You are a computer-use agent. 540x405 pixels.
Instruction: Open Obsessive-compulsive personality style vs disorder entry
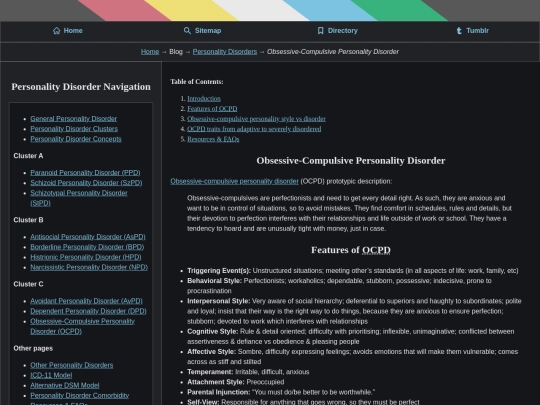pos(256,119)
